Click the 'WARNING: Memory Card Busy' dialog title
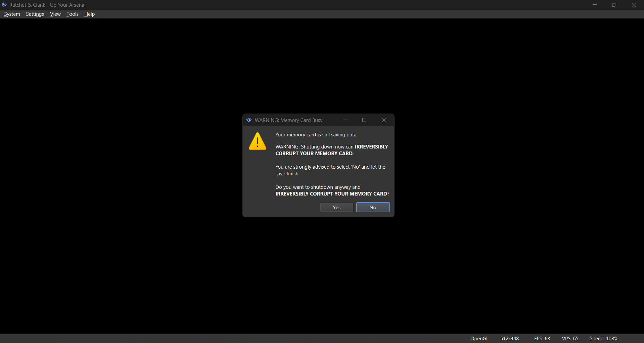The width and height of the screenshot is (644, 343). coord(289,120)
